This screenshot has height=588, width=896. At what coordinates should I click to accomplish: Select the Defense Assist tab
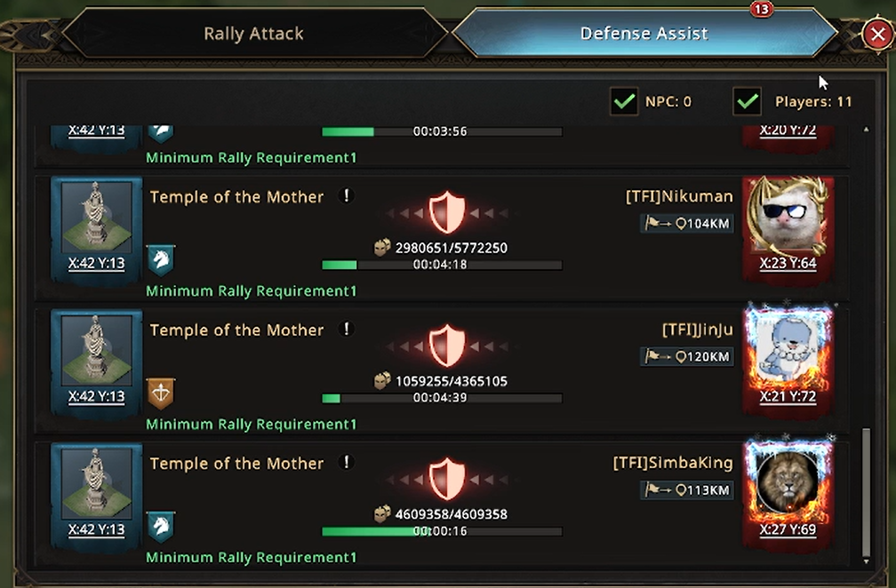[644, 34]
